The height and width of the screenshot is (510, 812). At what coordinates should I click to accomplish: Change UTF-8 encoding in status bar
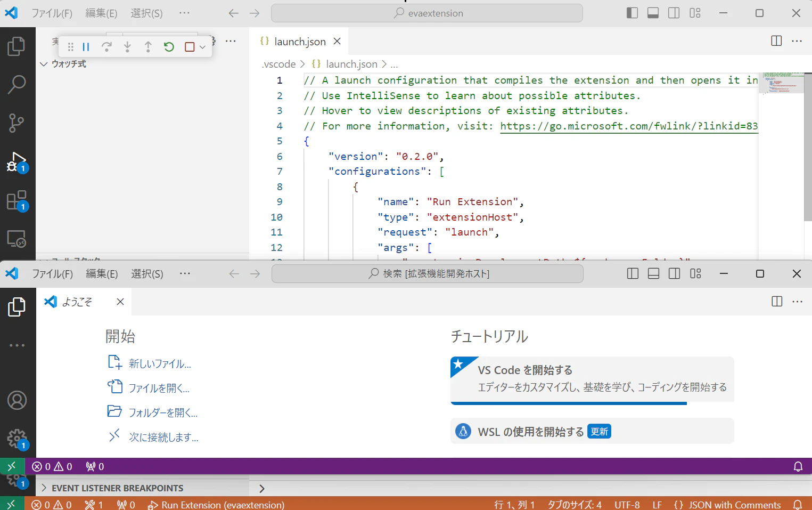click(627, 505)
